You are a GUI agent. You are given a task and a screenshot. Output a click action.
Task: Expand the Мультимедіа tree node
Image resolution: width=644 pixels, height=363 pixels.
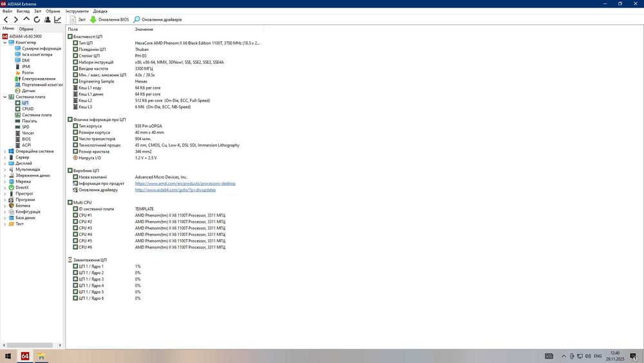5,170
